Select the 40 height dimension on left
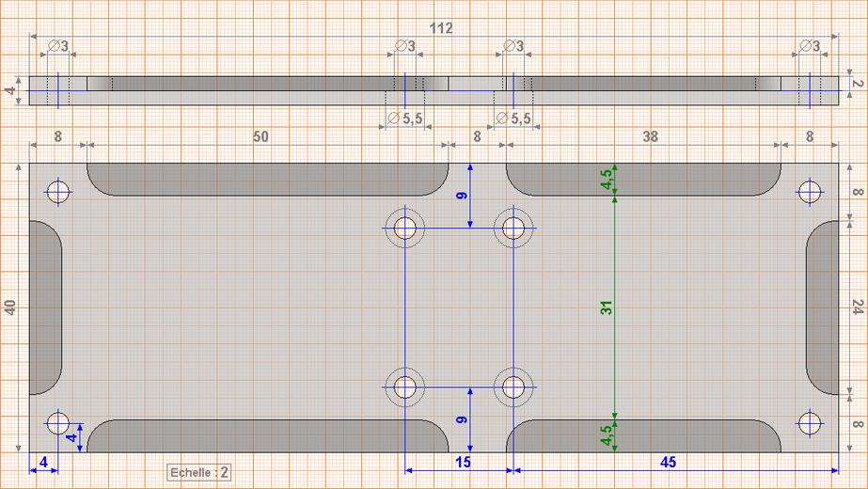 11,308
